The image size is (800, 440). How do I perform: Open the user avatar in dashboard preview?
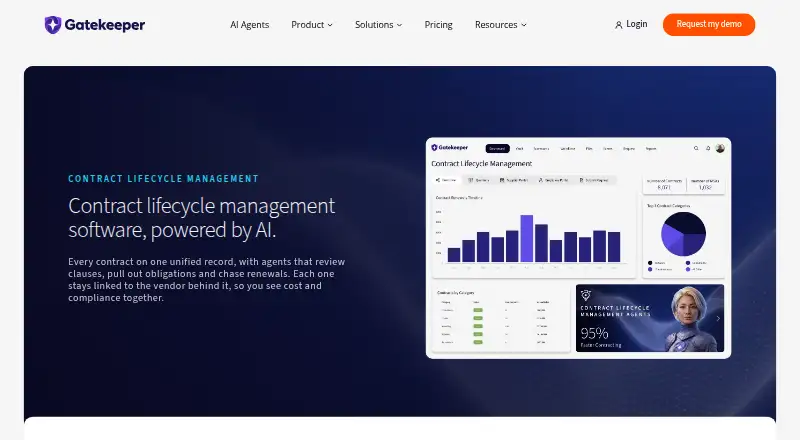click(x=720, y=148)
